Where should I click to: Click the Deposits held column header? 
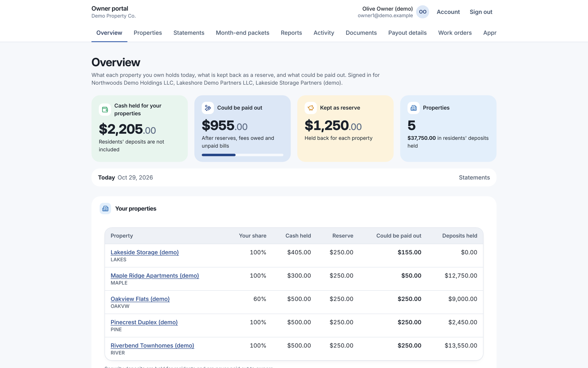pos(460,236)
